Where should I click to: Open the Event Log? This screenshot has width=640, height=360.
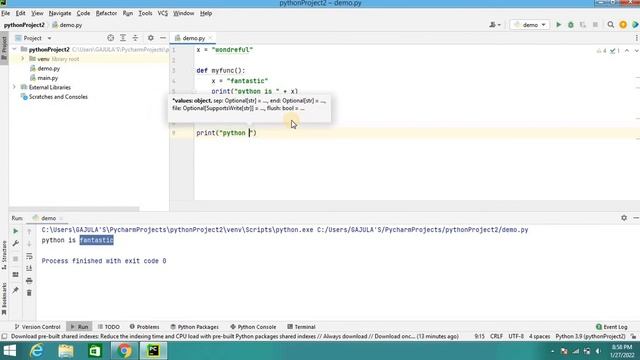click(611, 327)
